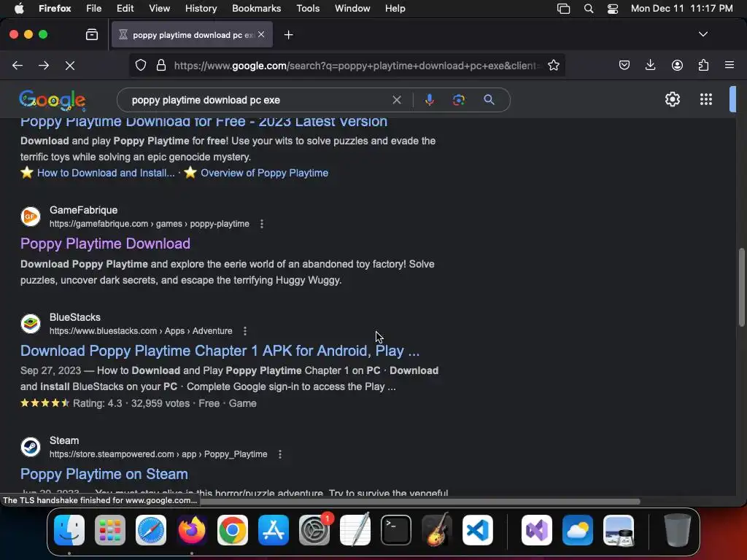Open macOS Control Center
The height and width of the screenshot is (560, 747).
(x=613, y=9)
